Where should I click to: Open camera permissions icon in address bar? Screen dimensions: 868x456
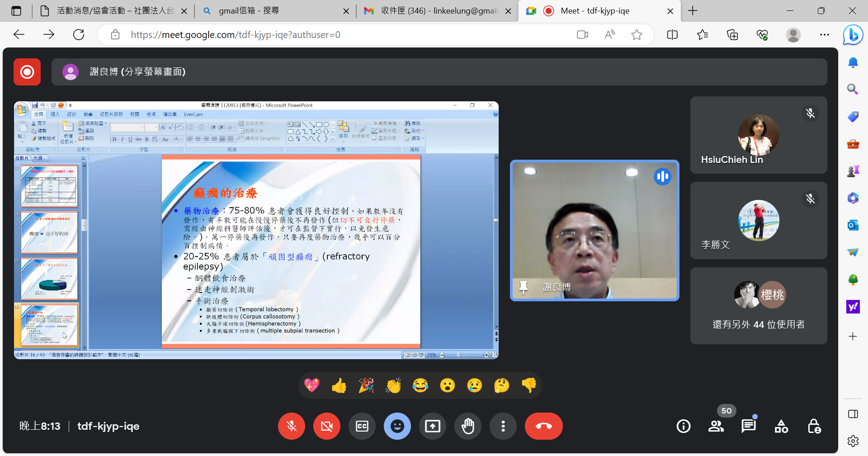583,35
